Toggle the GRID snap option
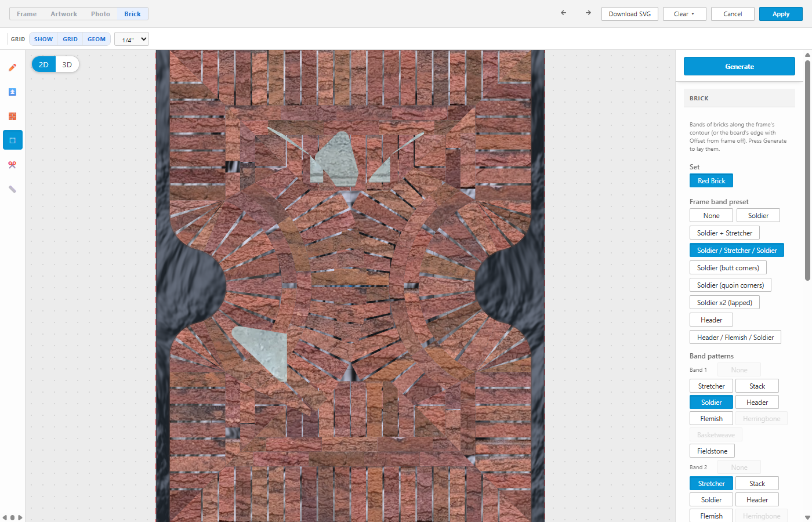This screenshot has height=522, width=812. [70, 39]
